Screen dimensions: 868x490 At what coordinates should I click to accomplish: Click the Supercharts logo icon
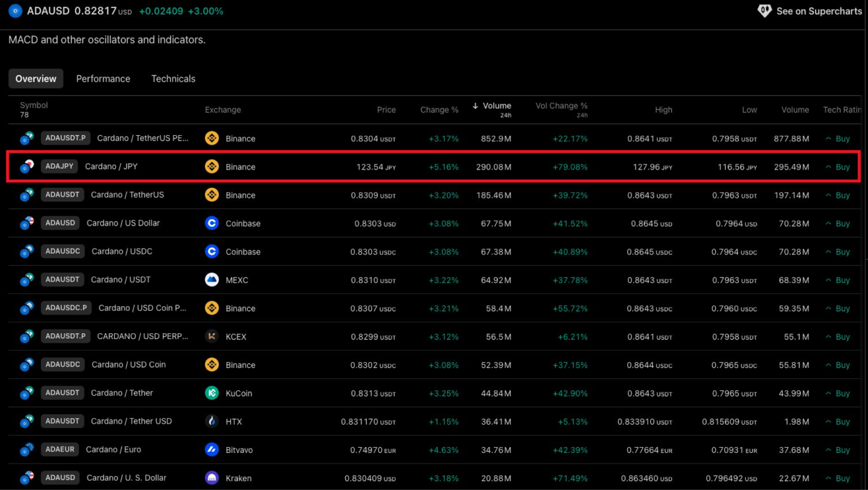(x=764, y=11)
